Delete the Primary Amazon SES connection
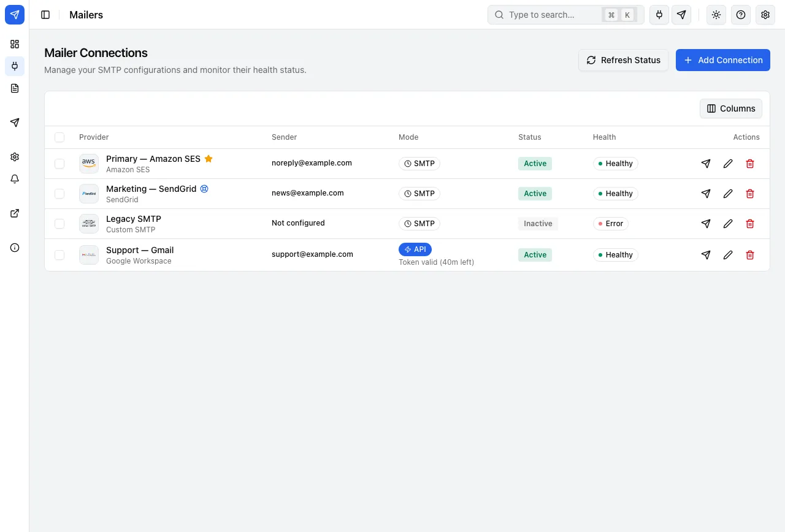This screenshot has height=532, width=785. coord(750,164)
